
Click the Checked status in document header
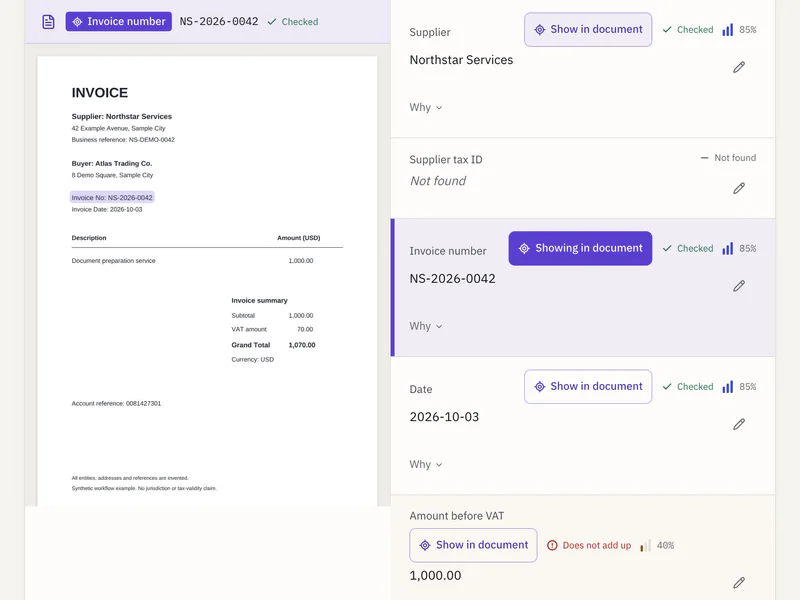coord(293,22)
